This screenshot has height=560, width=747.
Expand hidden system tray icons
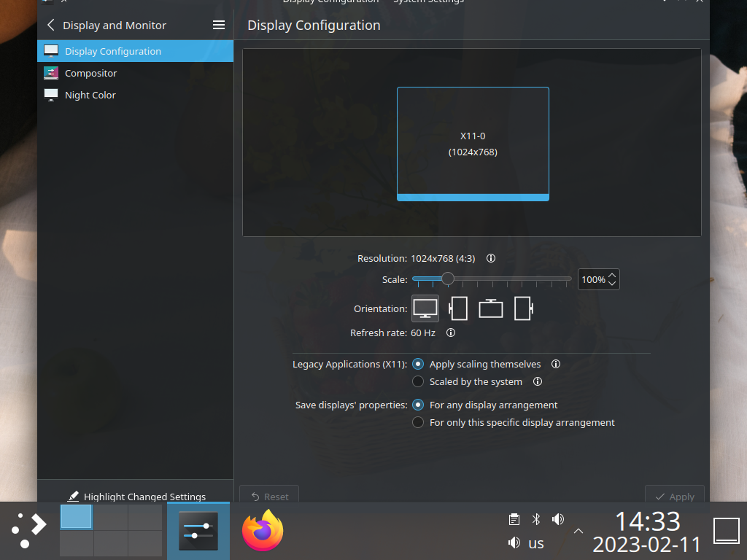pyautogui.click(x=578, y=531)
